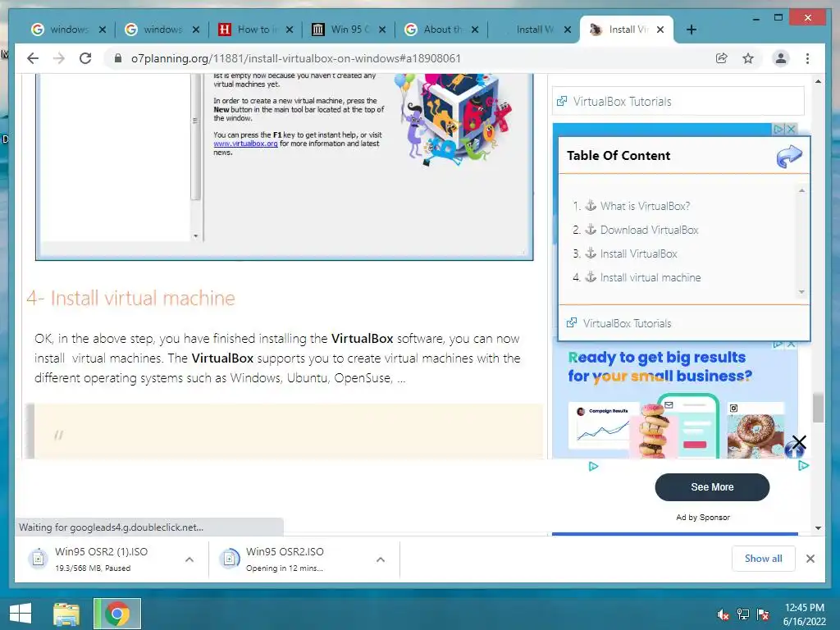
Task: Open Chrome three-dot menu
Action: (807, 58)
